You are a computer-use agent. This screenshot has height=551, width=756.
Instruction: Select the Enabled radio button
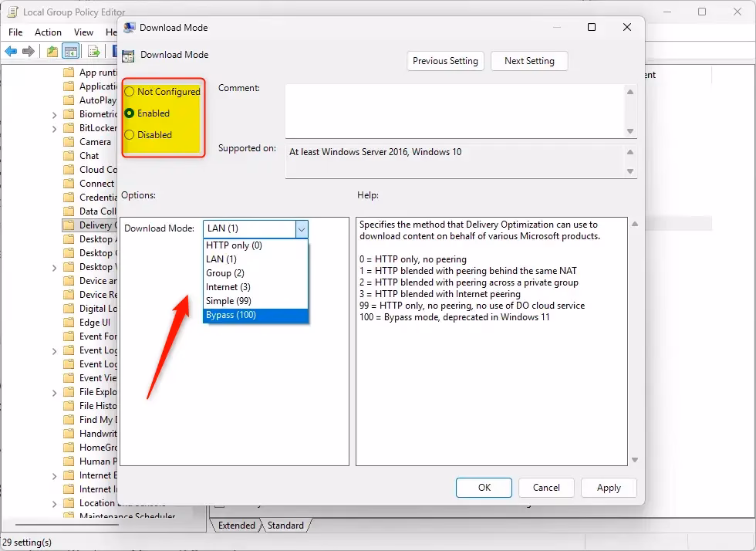tap(129, 113)
